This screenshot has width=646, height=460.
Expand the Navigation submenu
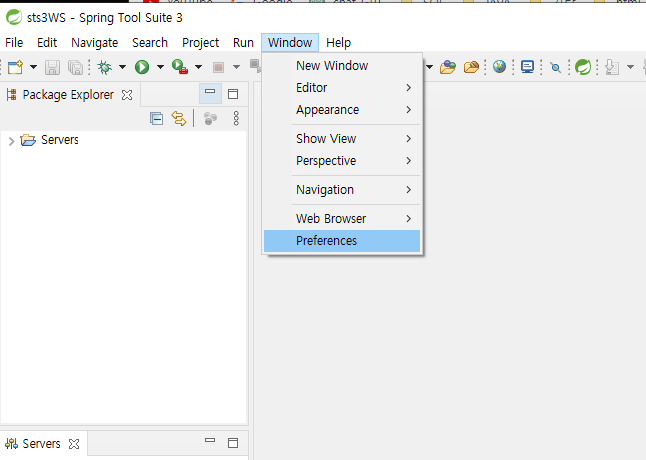click(342, 190)
